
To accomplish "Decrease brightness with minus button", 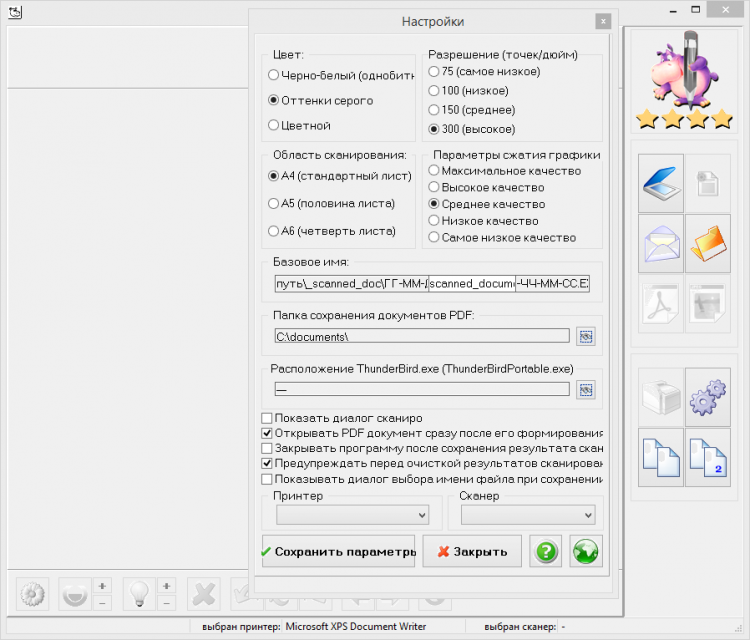I will (166, 603).
